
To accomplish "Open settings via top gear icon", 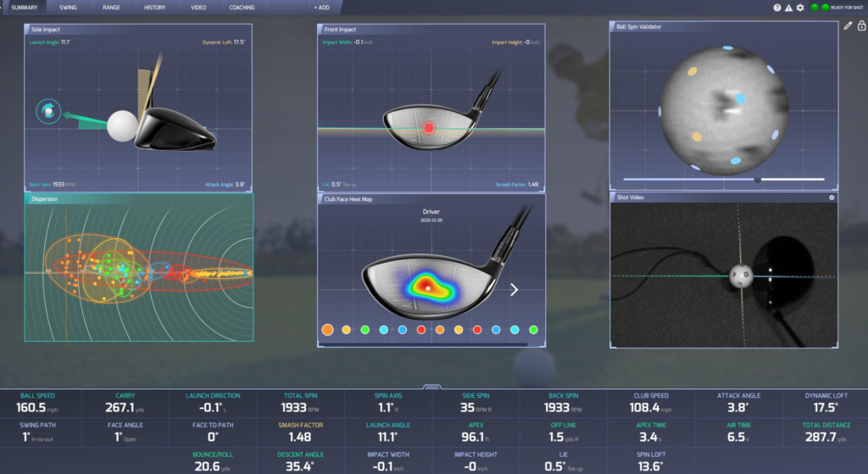I will point(800,8).
